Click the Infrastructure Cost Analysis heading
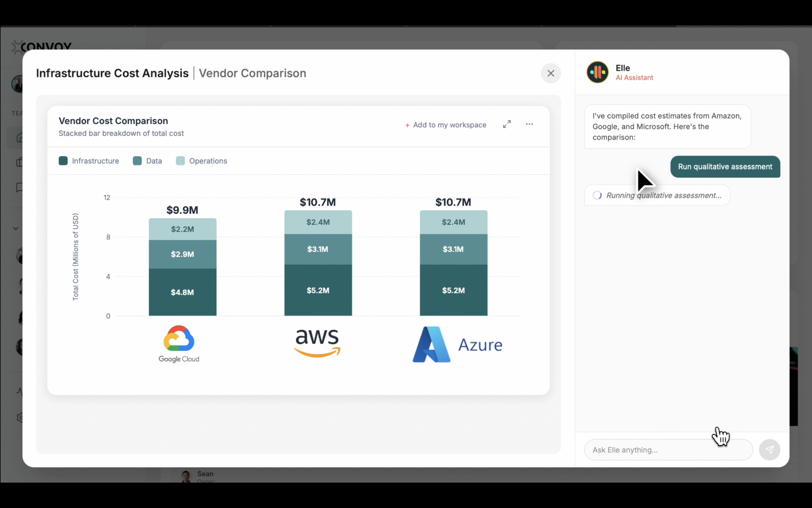 112,73
